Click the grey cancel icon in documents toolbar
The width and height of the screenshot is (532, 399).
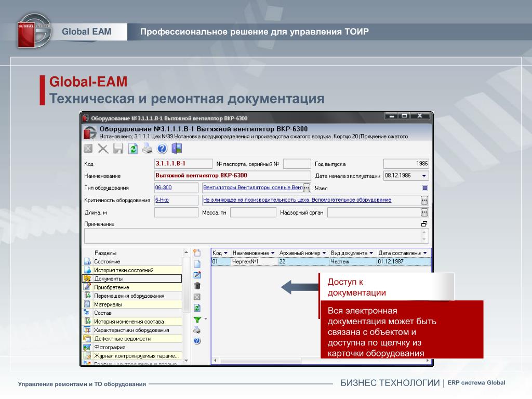[x=197, y=297]
